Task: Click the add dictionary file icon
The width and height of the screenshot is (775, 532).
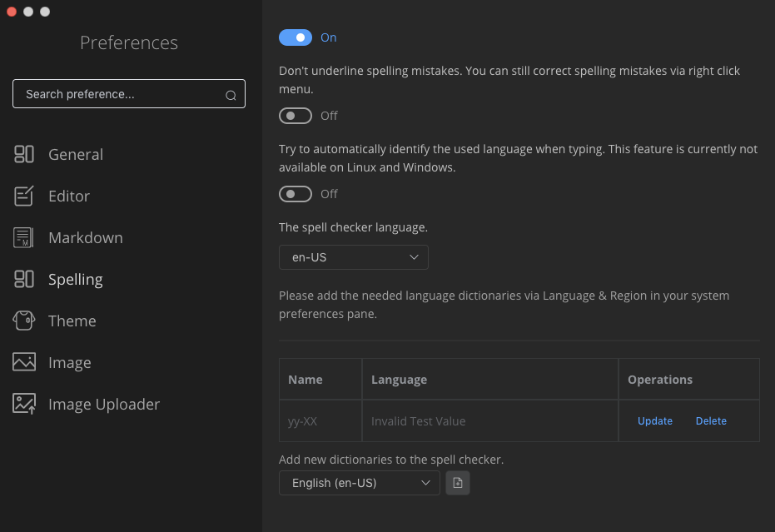Action: point(458,483)
